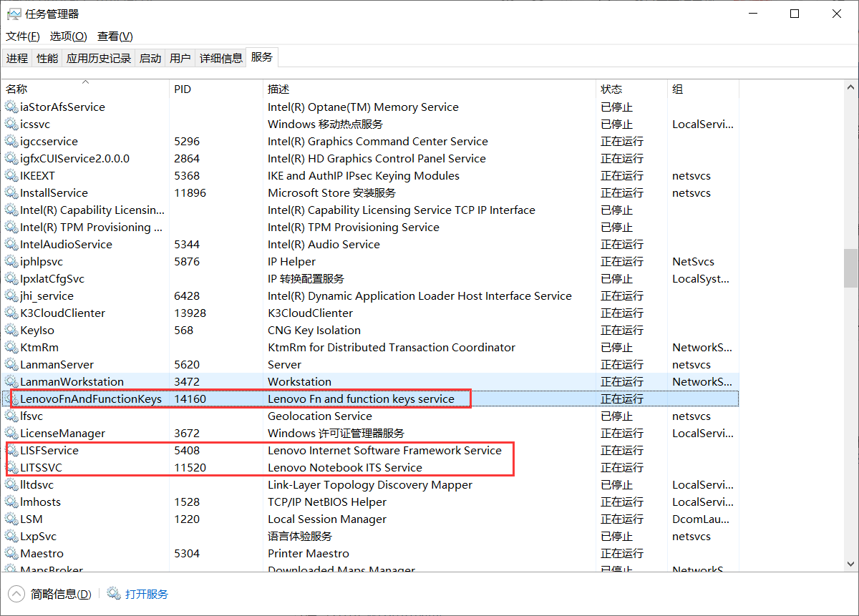Click the 'CNG Key Isolation' description
Viewport: 859px width, 616px height.
[314, 331]
